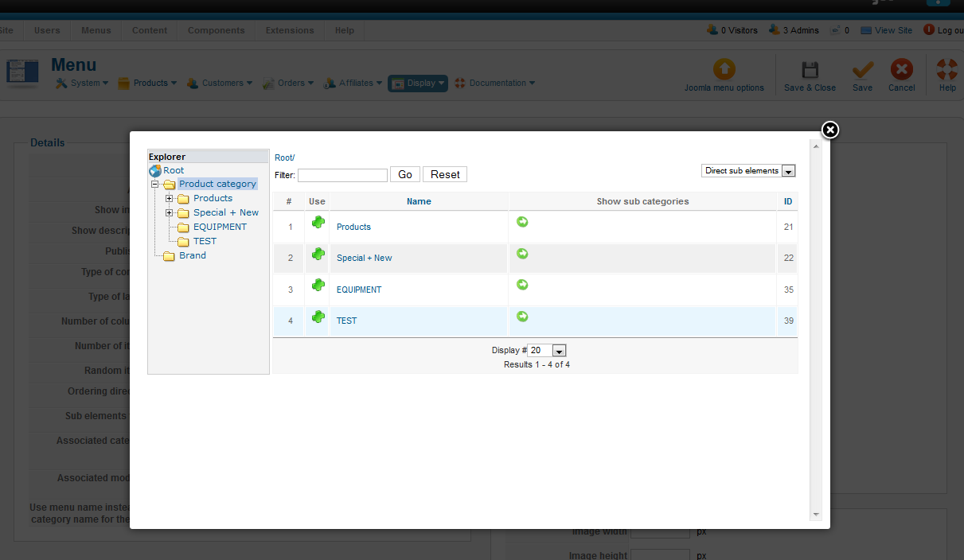Open the System dropdown menu
This screenshot has height=560, width=964.
pyautogui.click(x=81, y=83)
